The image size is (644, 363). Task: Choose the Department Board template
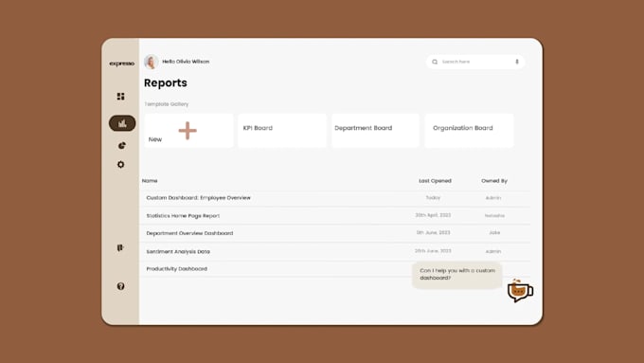pos(375,131)
